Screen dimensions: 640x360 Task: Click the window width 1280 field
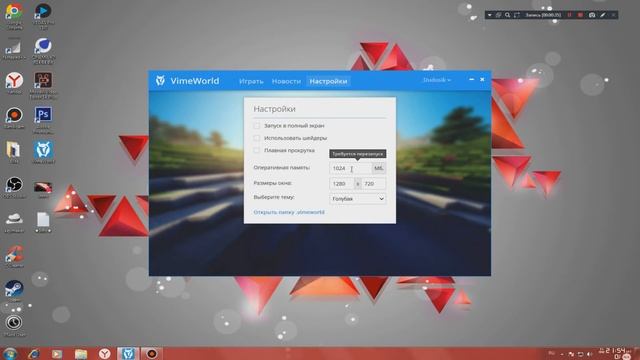click(342, 184)
